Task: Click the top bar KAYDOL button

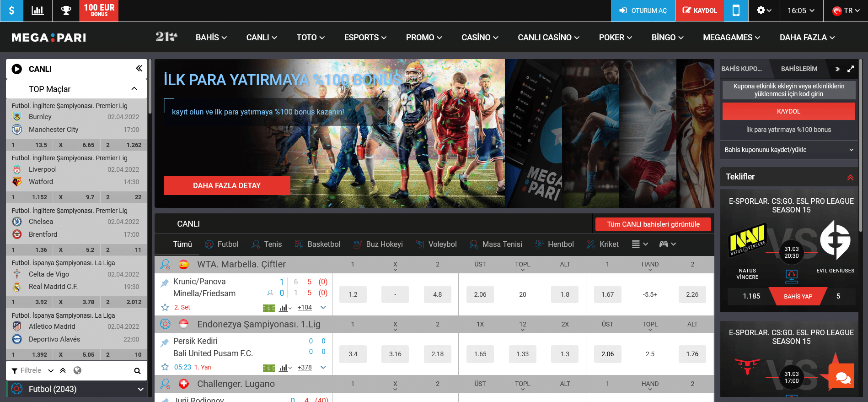Action: point(700,11)
